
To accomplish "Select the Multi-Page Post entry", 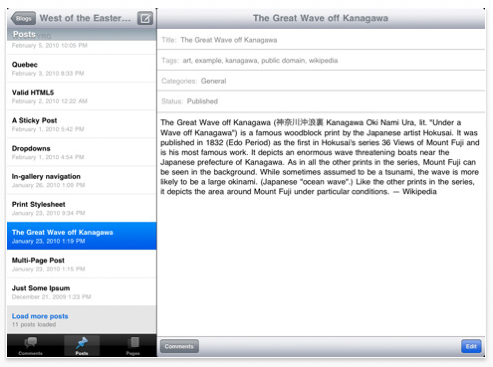I will click(82, 264).
